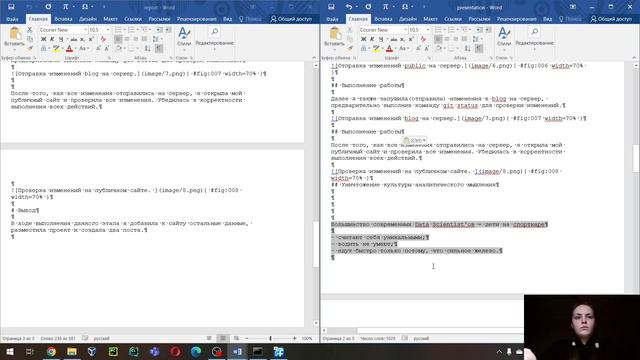Open Microsoft Edge from the taskbar

pos(196,351)
